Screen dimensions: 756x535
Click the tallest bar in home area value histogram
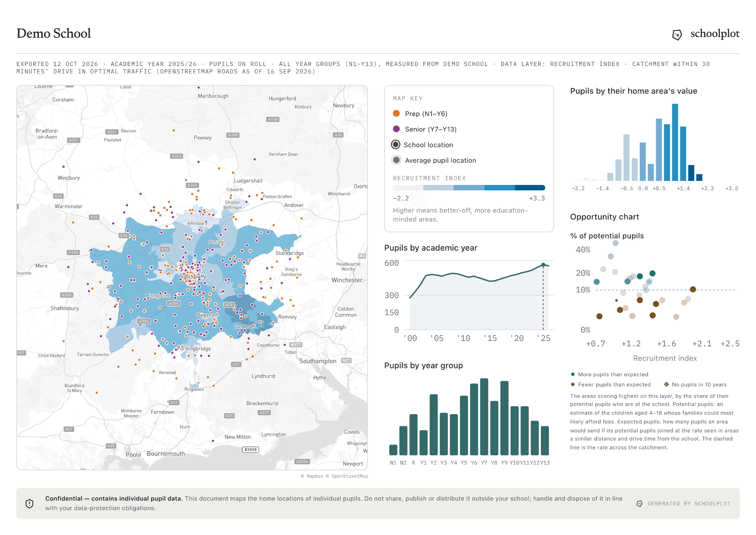(675, 142)
